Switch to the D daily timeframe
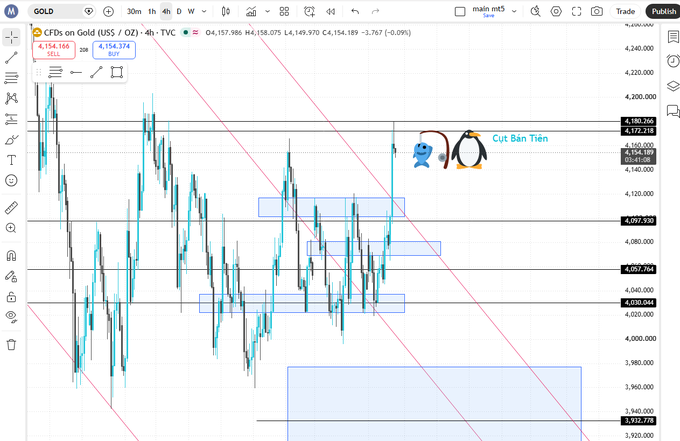The width and height of the screenshot is (680, 441). (x=179, y=11)
